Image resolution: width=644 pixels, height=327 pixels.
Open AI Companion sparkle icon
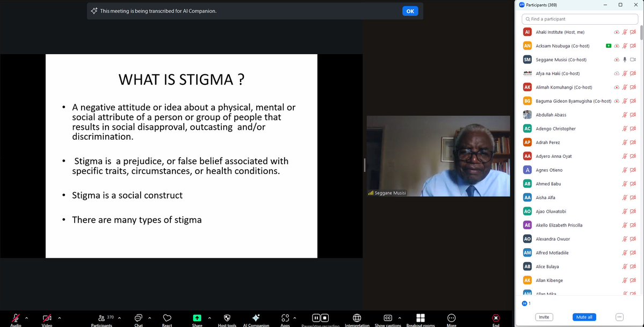coord(256,318)
